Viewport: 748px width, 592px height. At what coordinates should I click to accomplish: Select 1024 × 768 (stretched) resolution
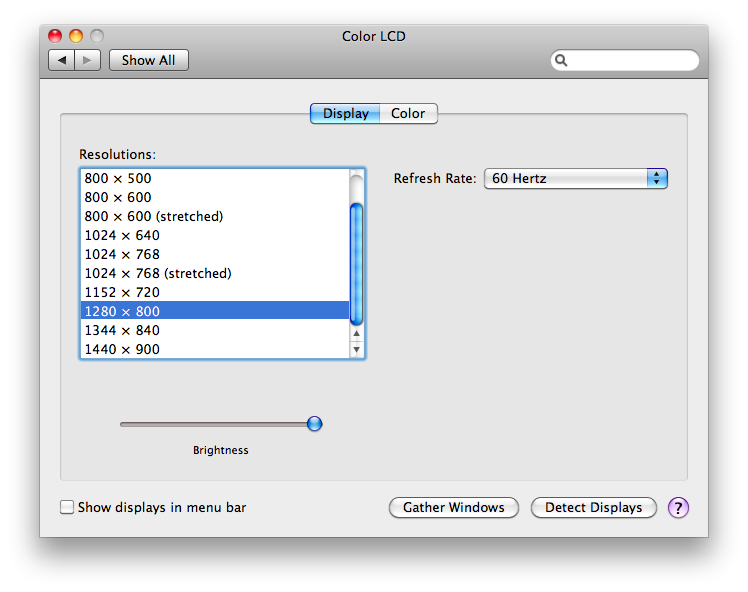point(215,273)
